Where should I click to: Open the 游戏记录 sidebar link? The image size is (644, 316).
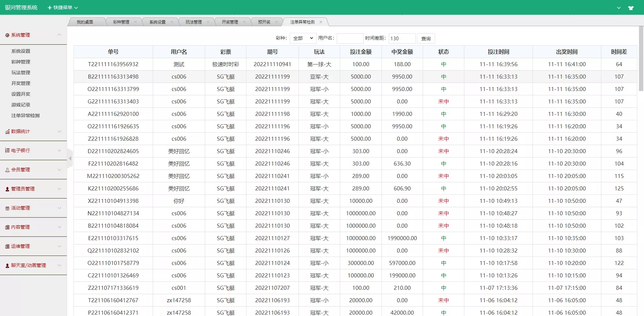pyautogui.click(x=21, y=104)
